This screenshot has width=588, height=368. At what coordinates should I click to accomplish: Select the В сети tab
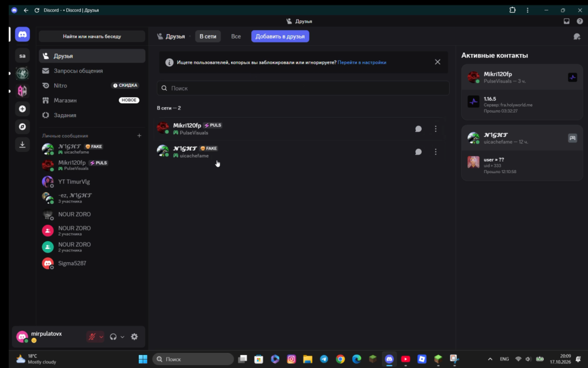pos(208,37)
